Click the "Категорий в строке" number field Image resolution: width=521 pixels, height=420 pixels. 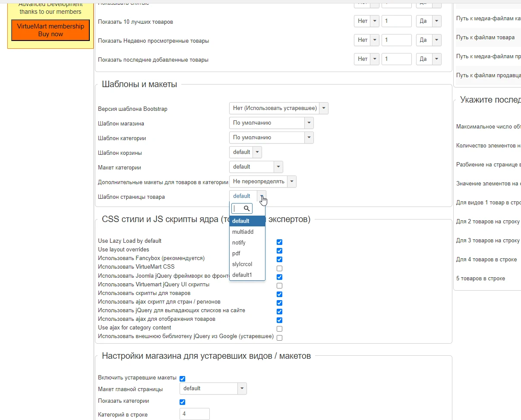(194, 414)
